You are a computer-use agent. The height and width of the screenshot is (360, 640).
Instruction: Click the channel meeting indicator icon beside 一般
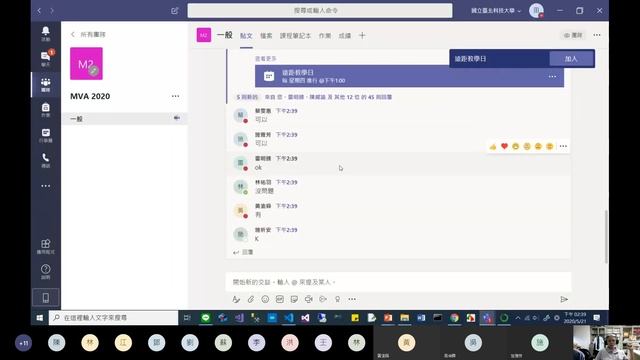coord(177,118)
